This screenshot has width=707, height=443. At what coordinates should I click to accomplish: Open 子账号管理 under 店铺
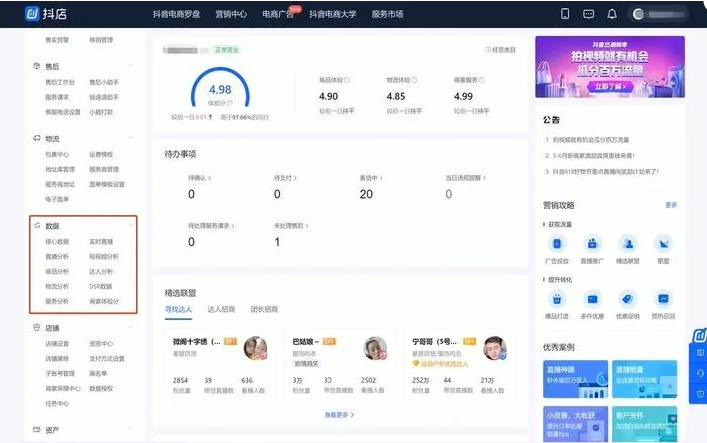[60, 374]
